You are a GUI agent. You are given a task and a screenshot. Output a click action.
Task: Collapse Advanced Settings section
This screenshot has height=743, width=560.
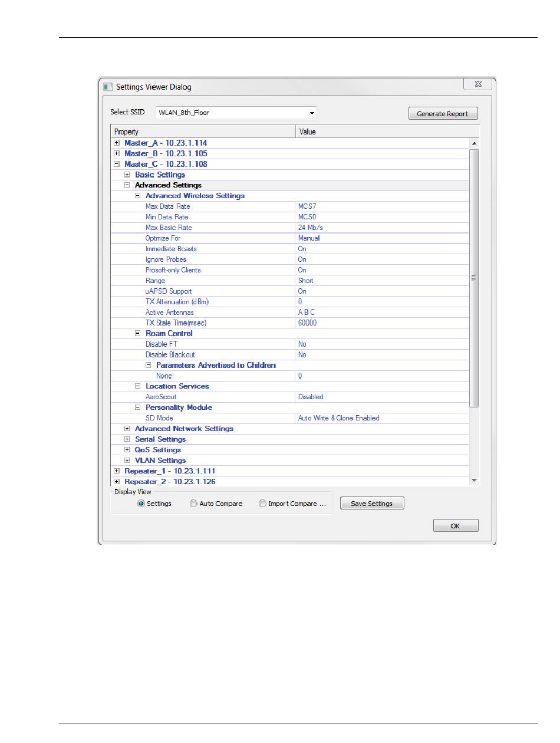coord(127,185)
